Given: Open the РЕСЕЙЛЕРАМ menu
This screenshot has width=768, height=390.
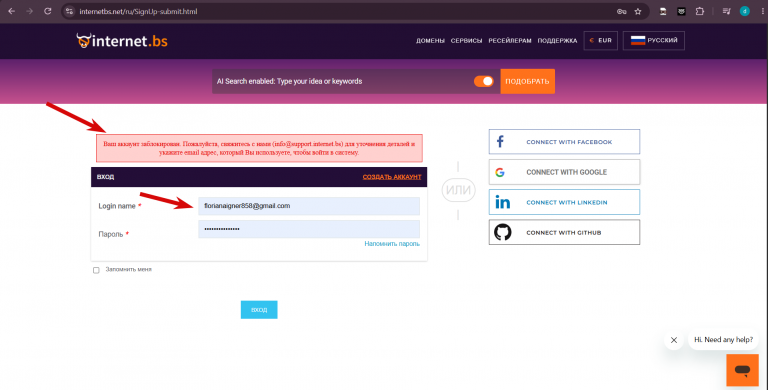Looking at the screenshot, I should click(x=510, y=41).
